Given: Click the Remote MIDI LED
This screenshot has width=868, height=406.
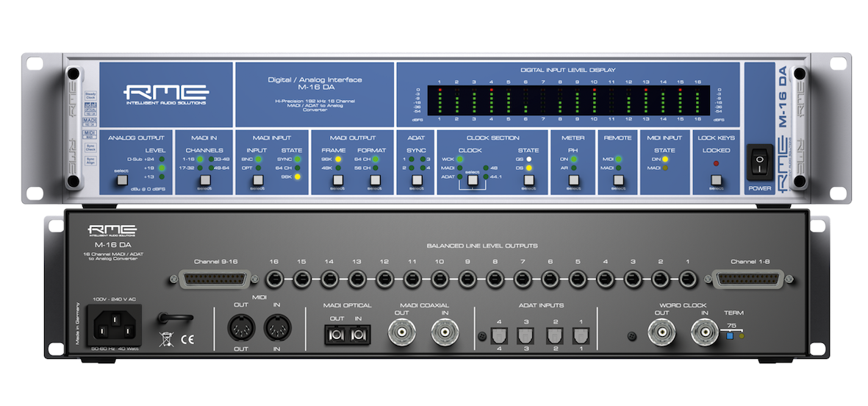Looking at the screenshot, I should [x=618, y=159].
